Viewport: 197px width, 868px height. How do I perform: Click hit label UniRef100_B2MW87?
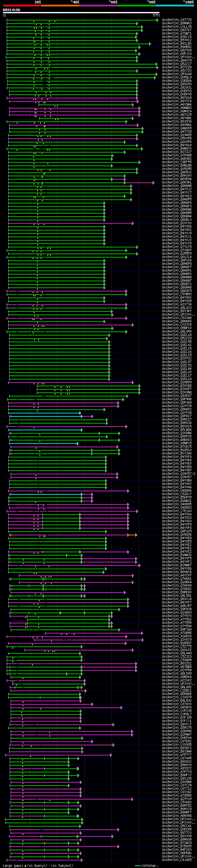point(177,565)
